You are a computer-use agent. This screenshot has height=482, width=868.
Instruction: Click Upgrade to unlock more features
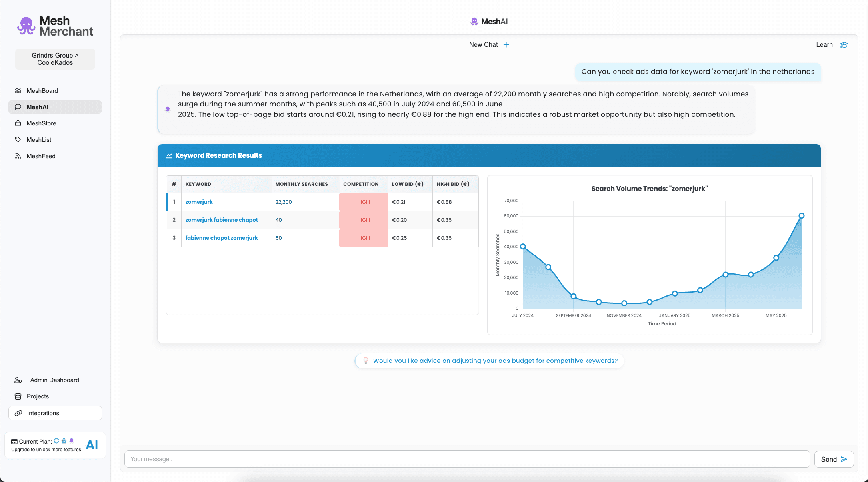[x=46, y=450]
